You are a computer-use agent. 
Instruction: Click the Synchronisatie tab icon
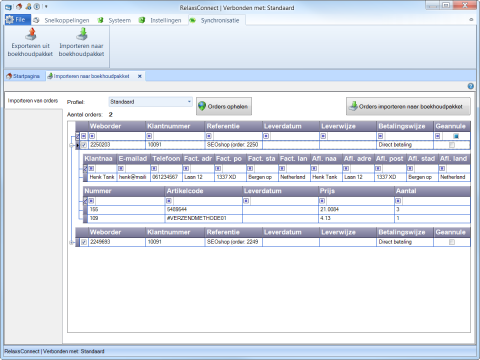pyautogui.click(x=193, y=20)
